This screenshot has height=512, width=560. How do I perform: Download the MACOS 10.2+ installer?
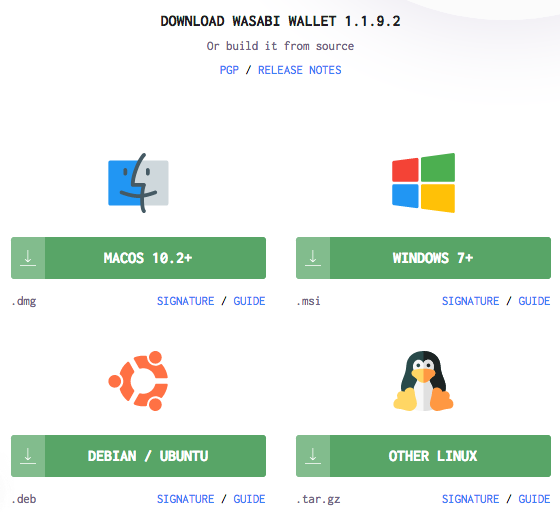[138, 258]
